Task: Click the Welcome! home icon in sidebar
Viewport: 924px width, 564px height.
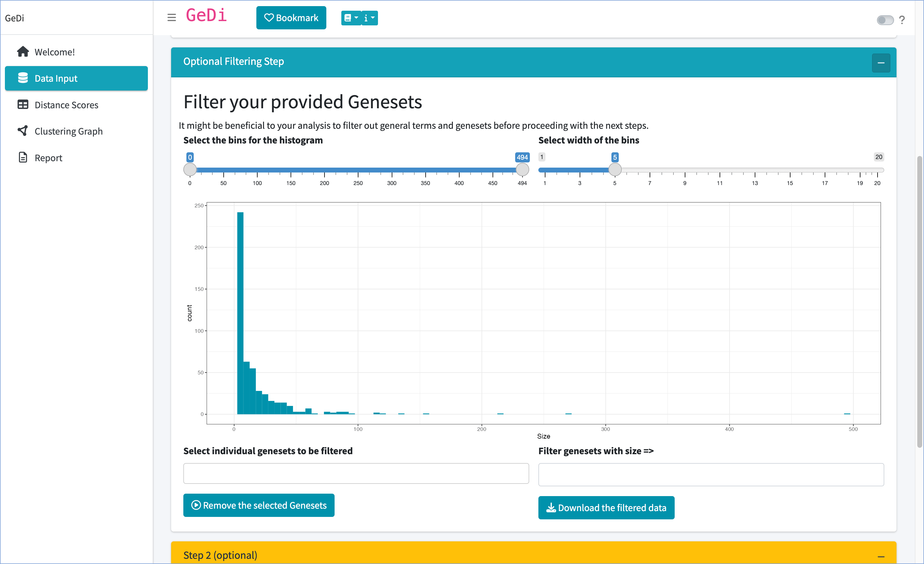Action: [x=22, y=51]
